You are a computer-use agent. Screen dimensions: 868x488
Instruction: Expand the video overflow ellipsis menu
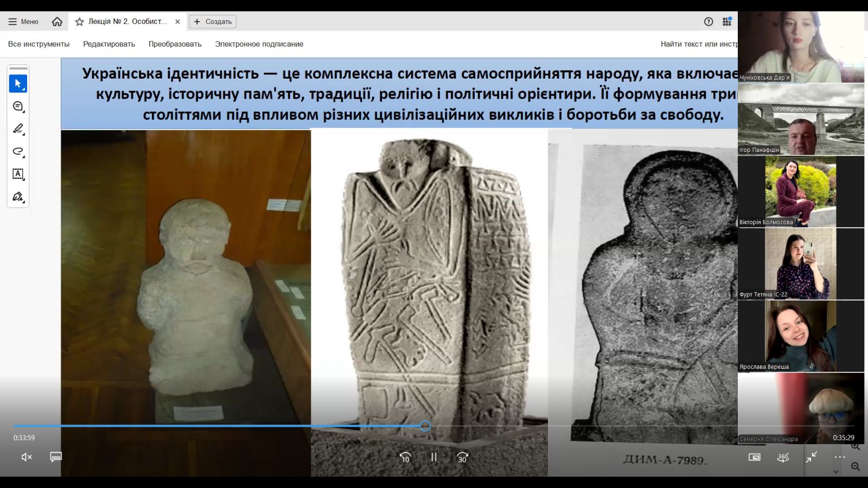tap(841, 457)
